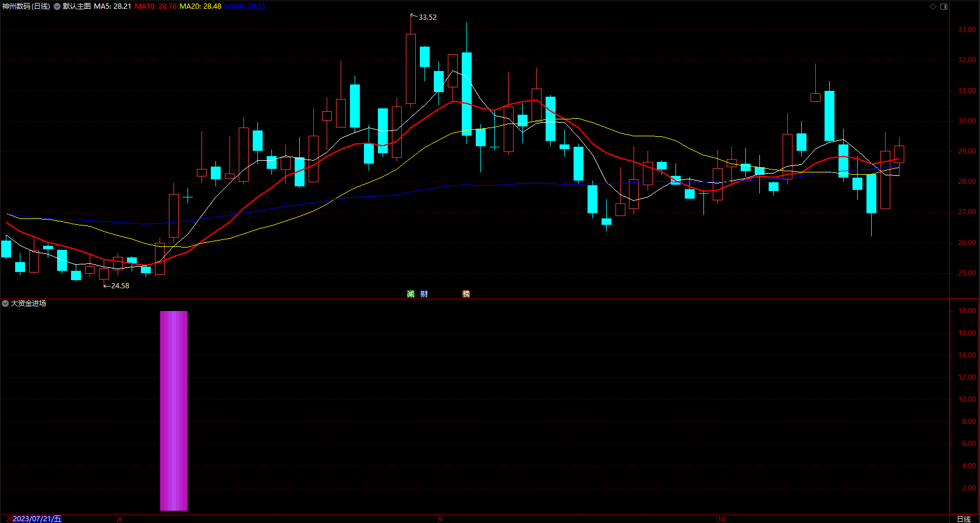This screenshot has width=980, height=523.
Task: Click the 33.52 high price annotation
Action: [427, 17]
